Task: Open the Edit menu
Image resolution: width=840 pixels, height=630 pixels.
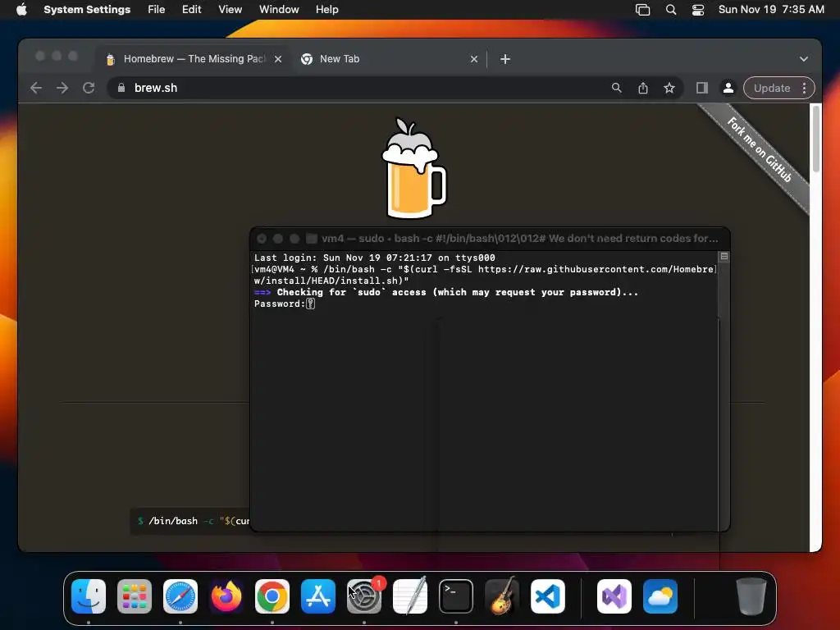Action: tap(191, 10)
